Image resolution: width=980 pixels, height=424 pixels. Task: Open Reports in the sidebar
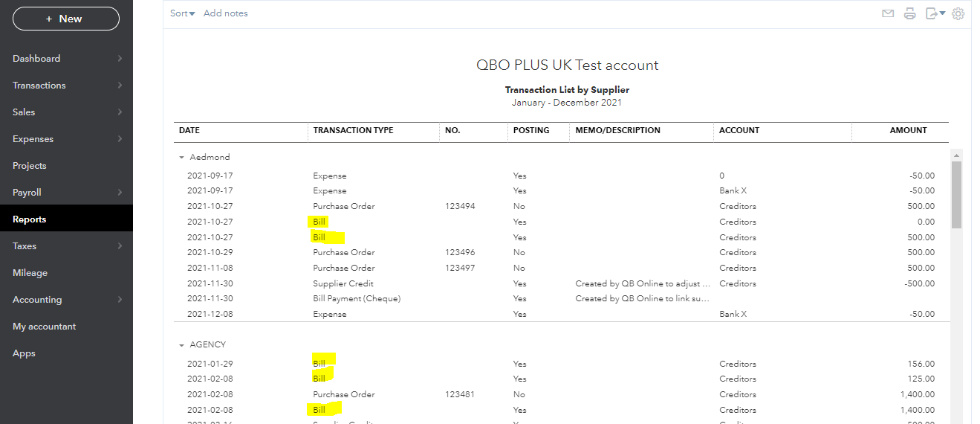coord(30,219)
